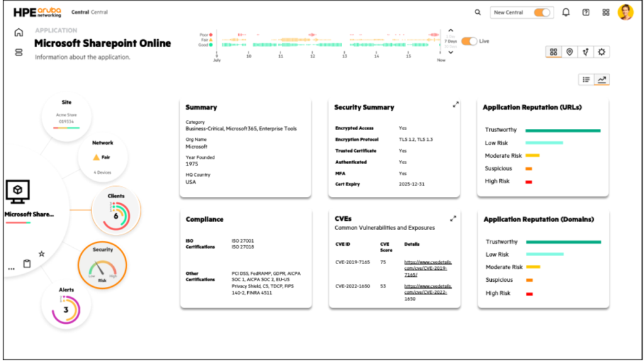This screenshot has width=644, height=361.
Task: Disable the Live toggle
Action: (x=469, y=41)
